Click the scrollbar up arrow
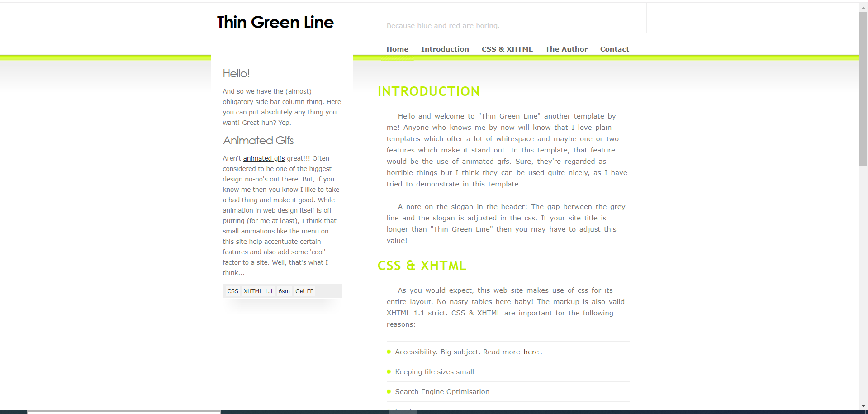Image resolution: width=868 pixels, height=414 pixels. [863, 8]
